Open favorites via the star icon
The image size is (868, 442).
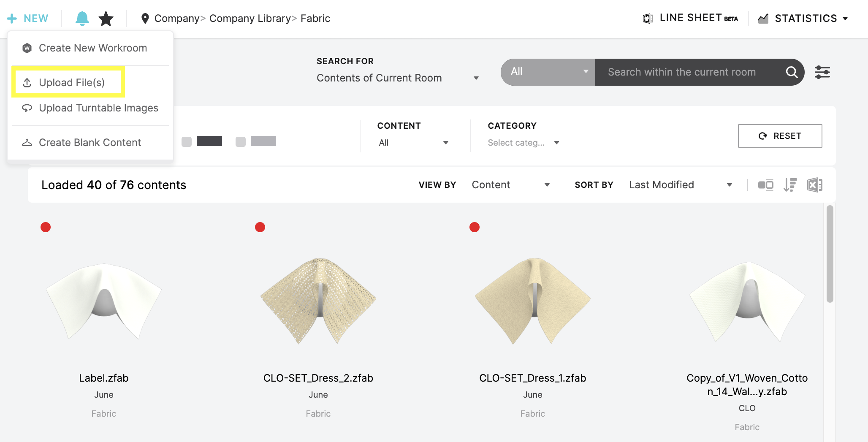click(106, 18)
